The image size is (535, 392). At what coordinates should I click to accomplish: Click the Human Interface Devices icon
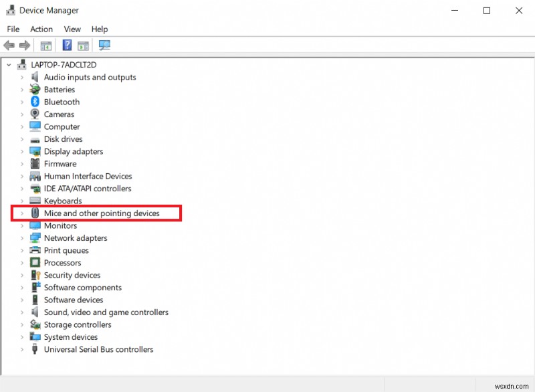coord(35,176)
